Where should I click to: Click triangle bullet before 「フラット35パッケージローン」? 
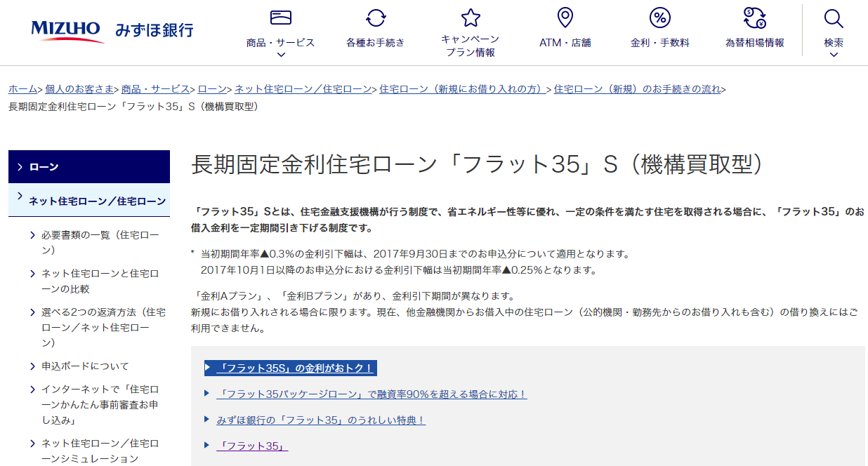click(207, 393)
